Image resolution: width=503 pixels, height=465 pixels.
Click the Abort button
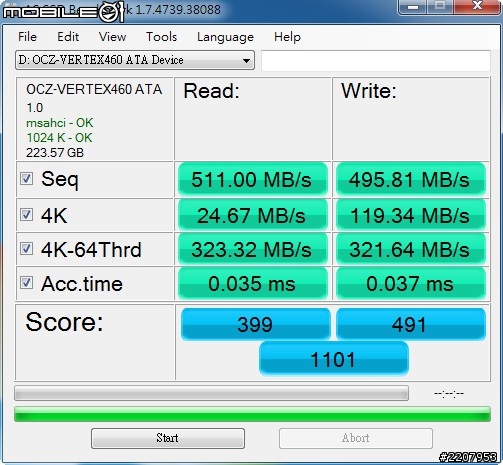click(356, 438)
